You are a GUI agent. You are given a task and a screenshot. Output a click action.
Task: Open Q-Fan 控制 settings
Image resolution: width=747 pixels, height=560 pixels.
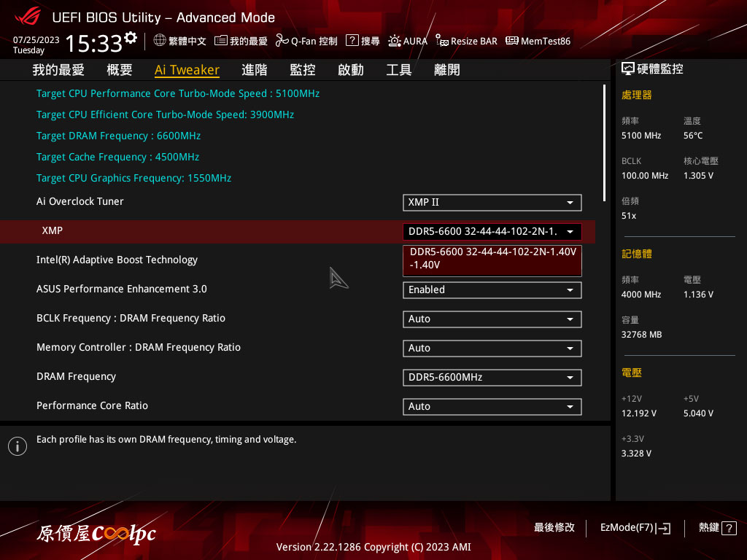click(x=306, y=41)
